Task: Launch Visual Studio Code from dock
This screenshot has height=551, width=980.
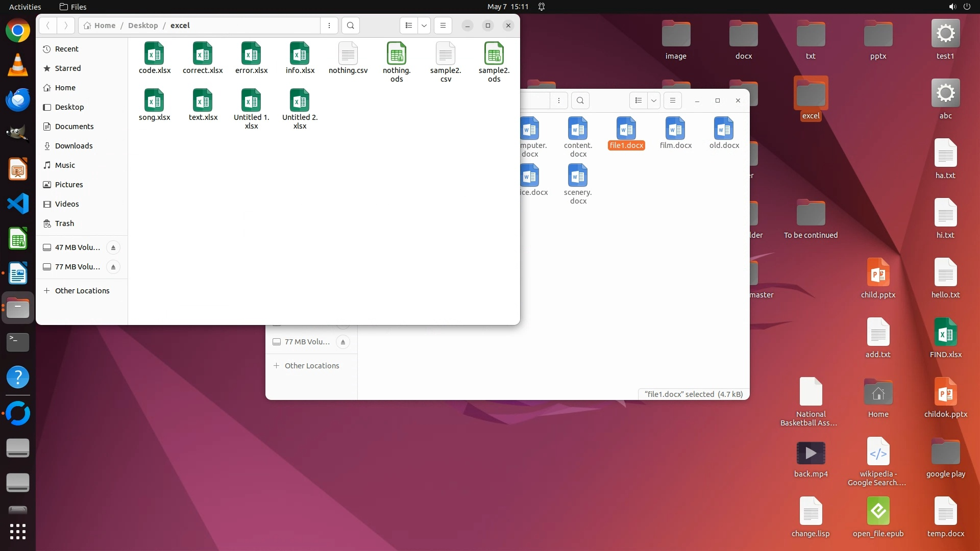Action: [x=18, y=204]
